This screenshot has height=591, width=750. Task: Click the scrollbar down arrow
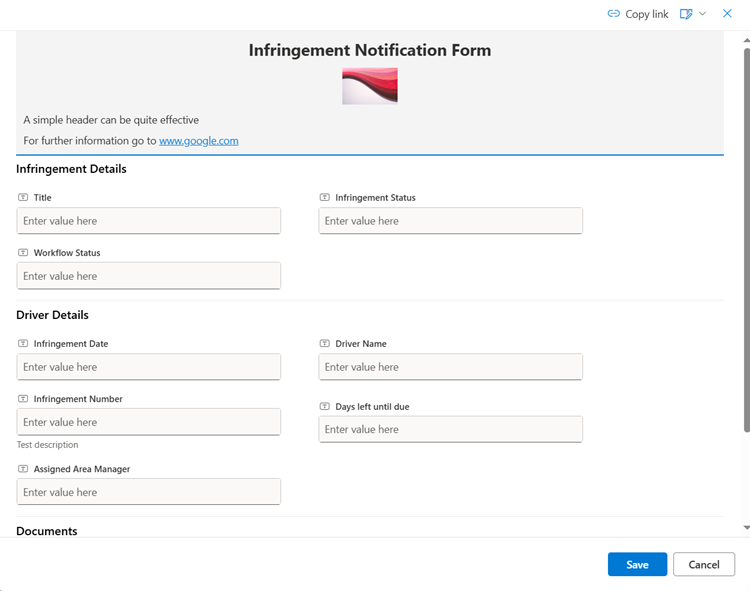tap(745, 527)
